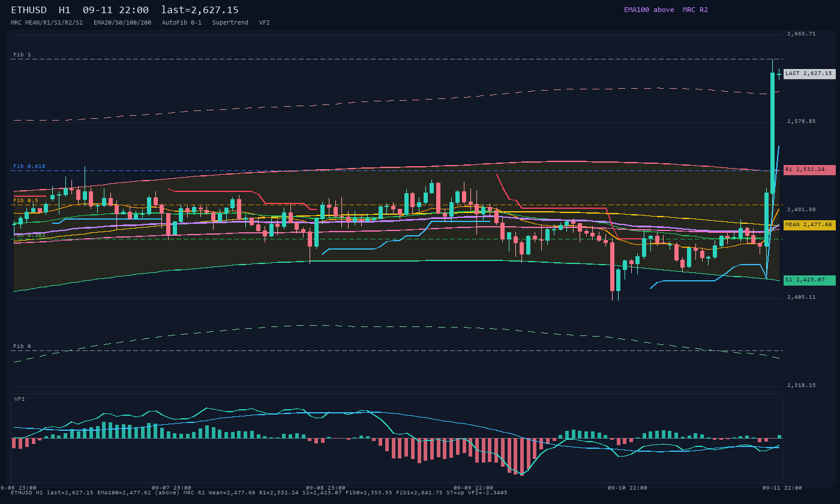Click the Fib 0 level label

click(22, 346)
